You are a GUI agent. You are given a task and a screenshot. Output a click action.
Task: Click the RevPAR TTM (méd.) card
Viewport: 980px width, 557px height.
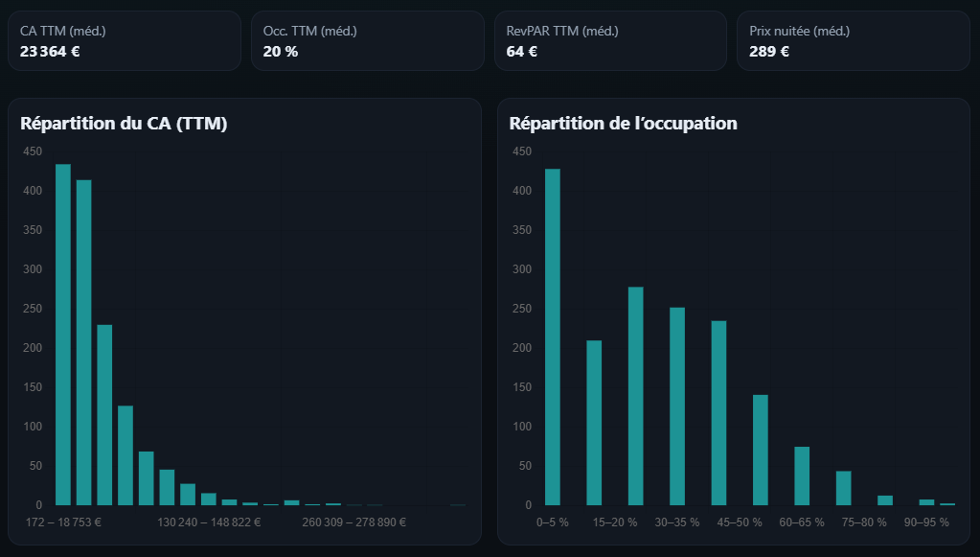(610, 40)
